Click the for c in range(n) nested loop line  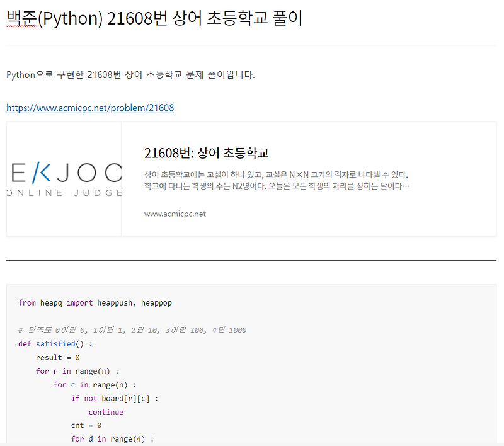pos(95,385)
